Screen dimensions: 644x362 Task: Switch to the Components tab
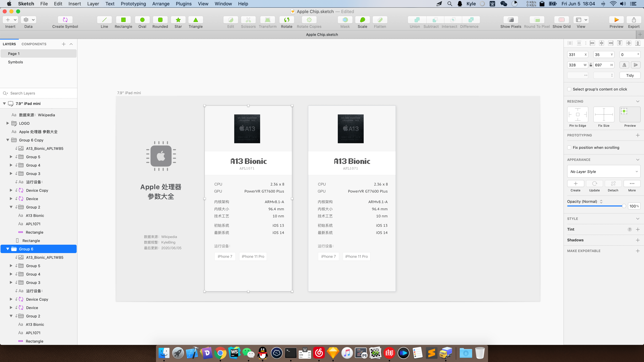pos(34,44)
